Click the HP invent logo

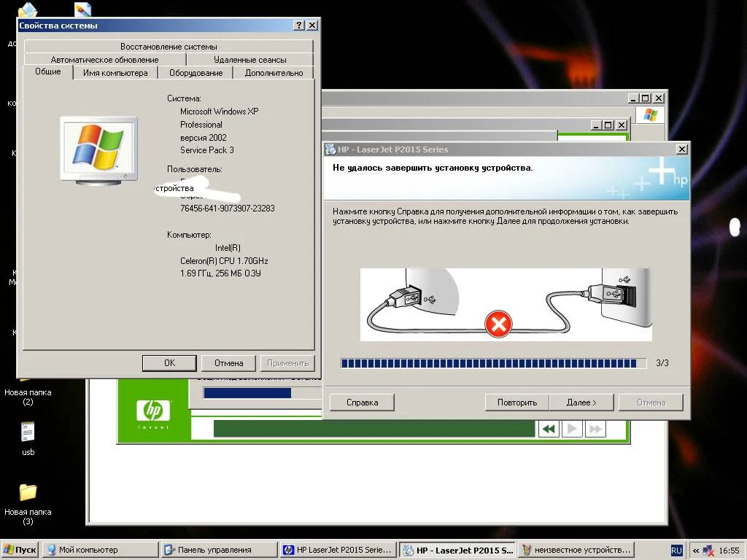[153, 413]
